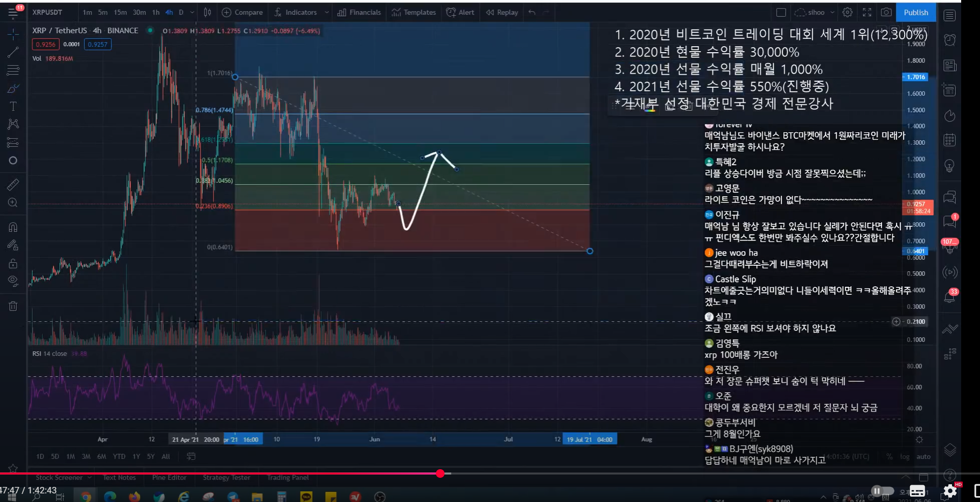Open indicator Templates
The height and width of the screenshot is (502, 980).
[x=414, y=12]
